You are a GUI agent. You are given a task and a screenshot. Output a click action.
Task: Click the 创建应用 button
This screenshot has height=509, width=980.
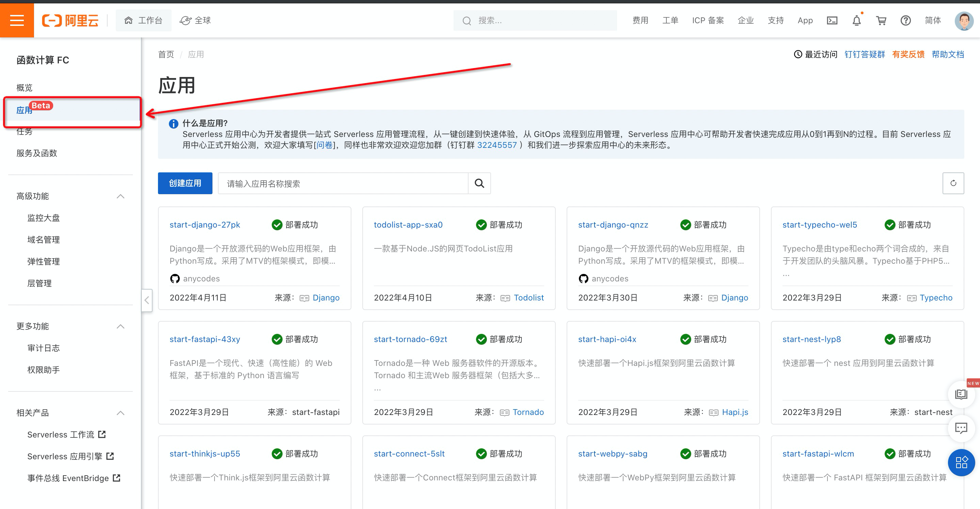pyautogui.click(x=185, y=183)
